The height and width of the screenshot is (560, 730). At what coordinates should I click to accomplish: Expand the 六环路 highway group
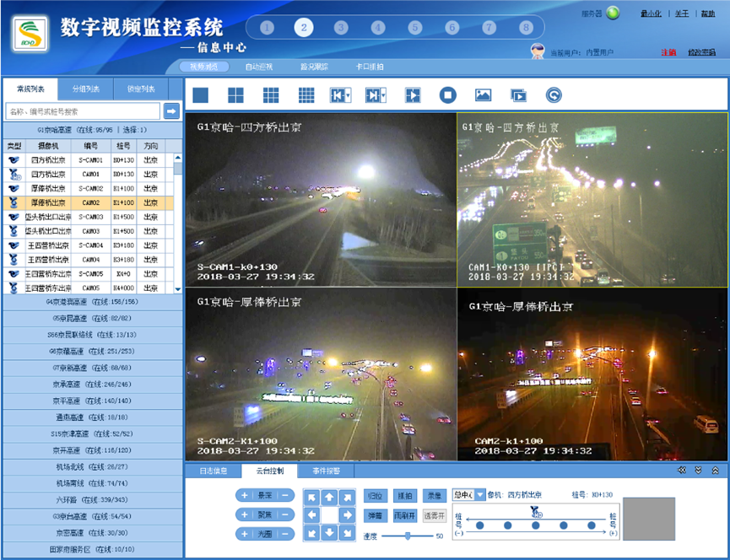click(x=91, y=499)
